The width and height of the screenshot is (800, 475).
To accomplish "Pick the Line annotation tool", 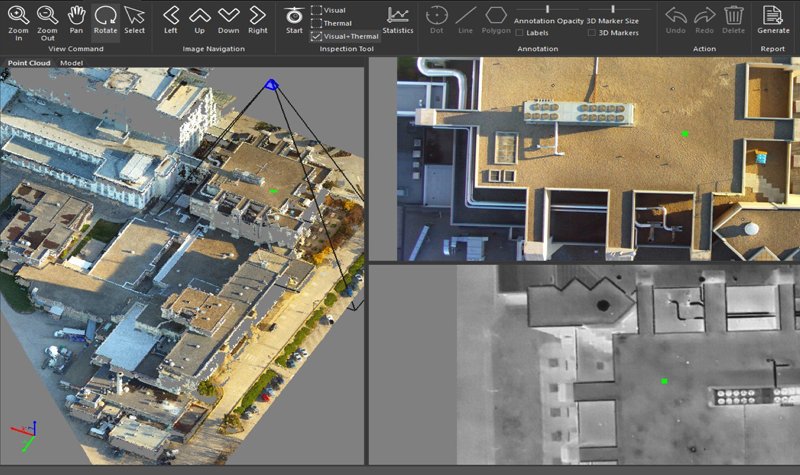I will click(465, 20).
